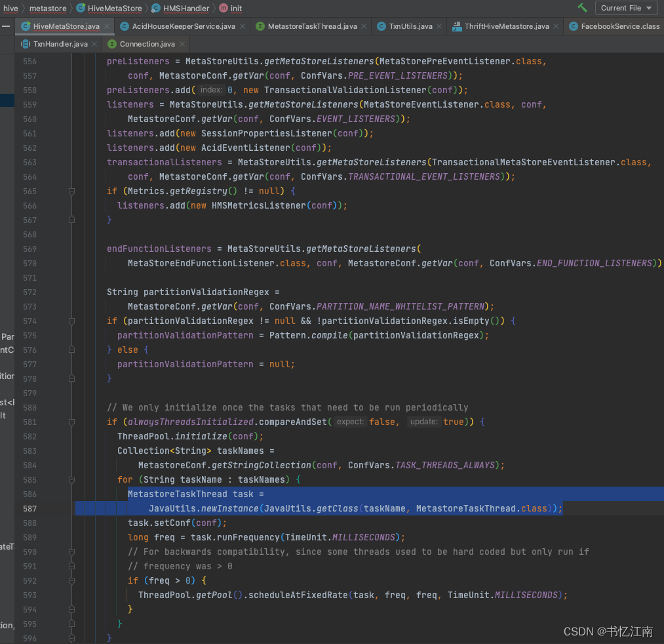Click the 'expect:' parameter hint on line 581

(x=350, y=422)
